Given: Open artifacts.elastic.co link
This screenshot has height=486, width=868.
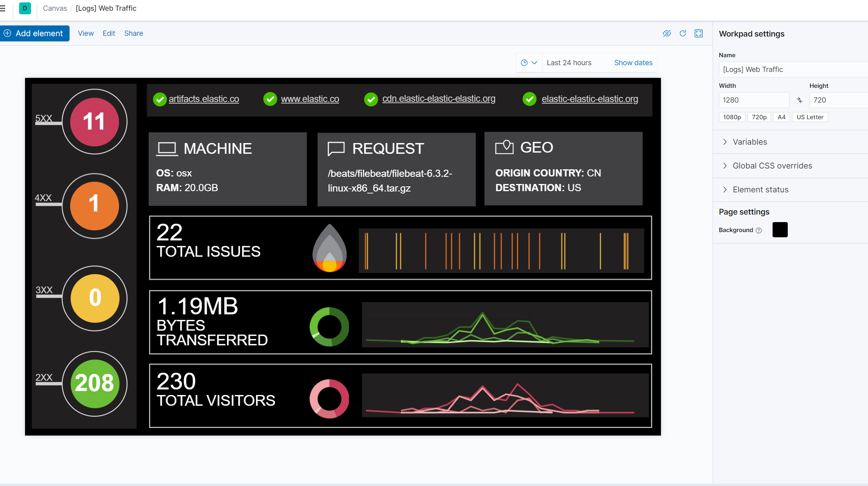Looking at the screenshot, I should tap(204, 99).
